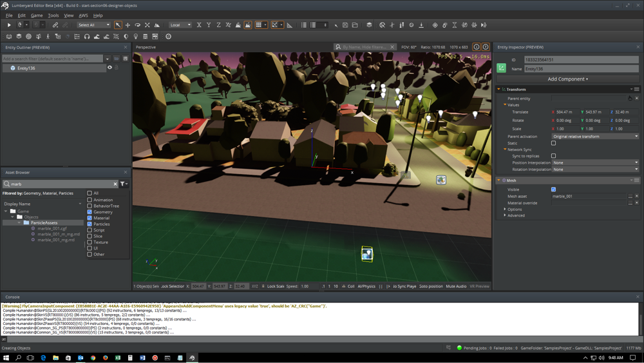Image resolution: width=644 pixels, height=363 pixels.
Task: Open Rotation Interpolation dropdown
Action: (x=595, y=170)
